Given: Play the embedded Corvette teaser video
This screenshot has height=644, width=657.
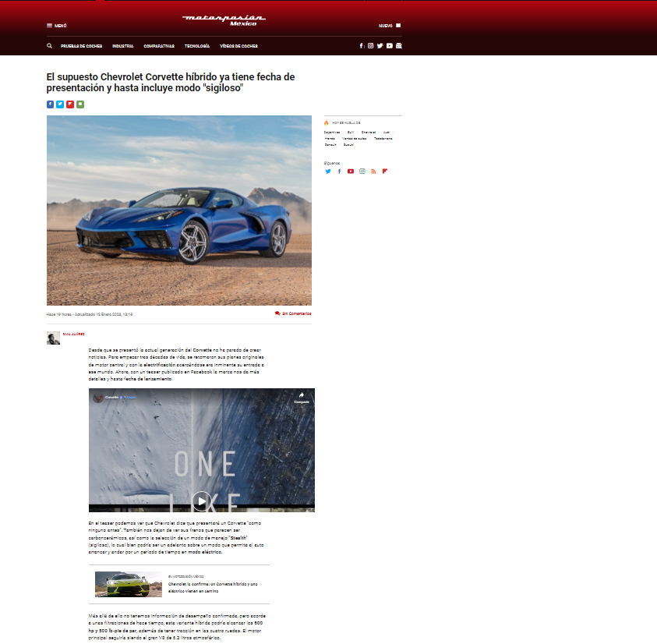Looking at the screenshot, I should coord(202,501).
